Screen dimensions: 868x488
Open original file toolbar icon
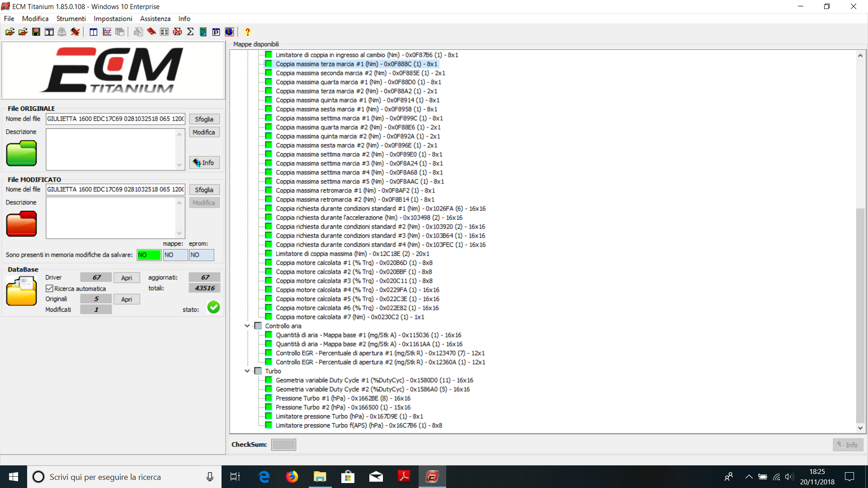pyautogui.click(x=9, y=32)
